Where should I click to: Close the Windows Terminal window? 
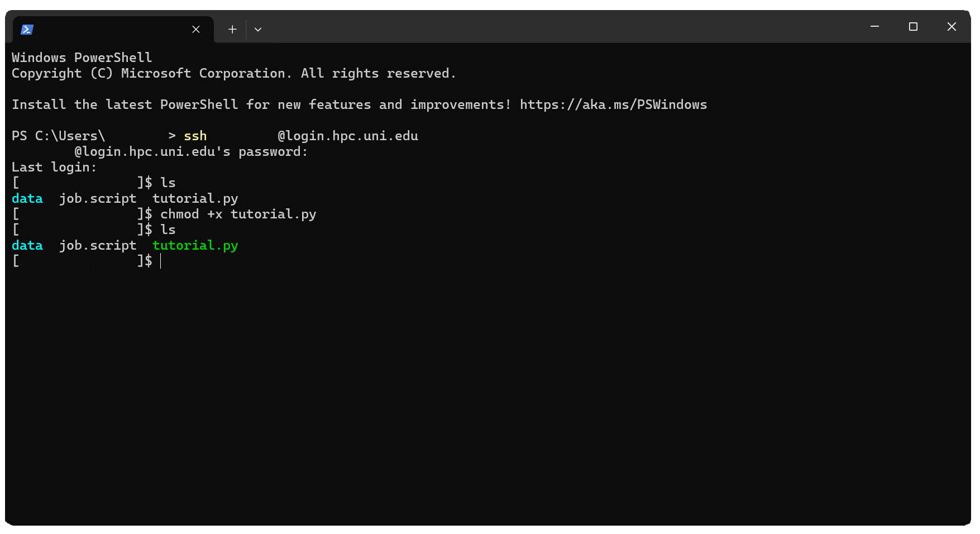coord(952,27)
